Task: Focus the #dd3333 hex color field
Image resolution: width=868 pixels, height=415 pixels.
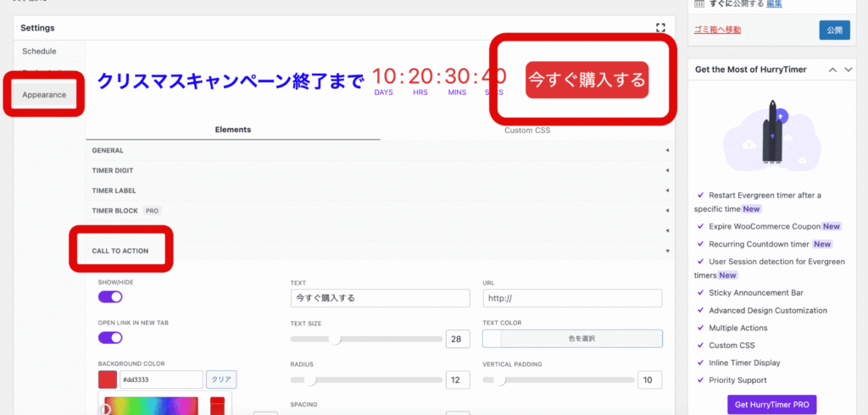Action: 160,379
